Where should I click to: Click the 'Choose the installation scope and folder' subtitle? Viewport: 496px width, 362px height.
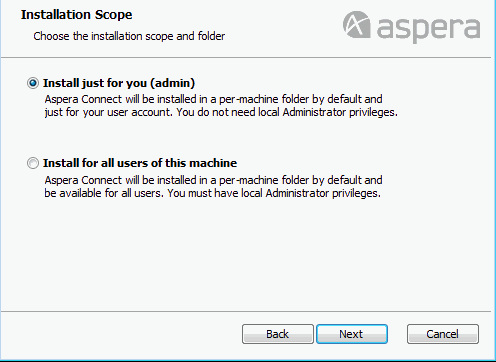pos(129,36)
